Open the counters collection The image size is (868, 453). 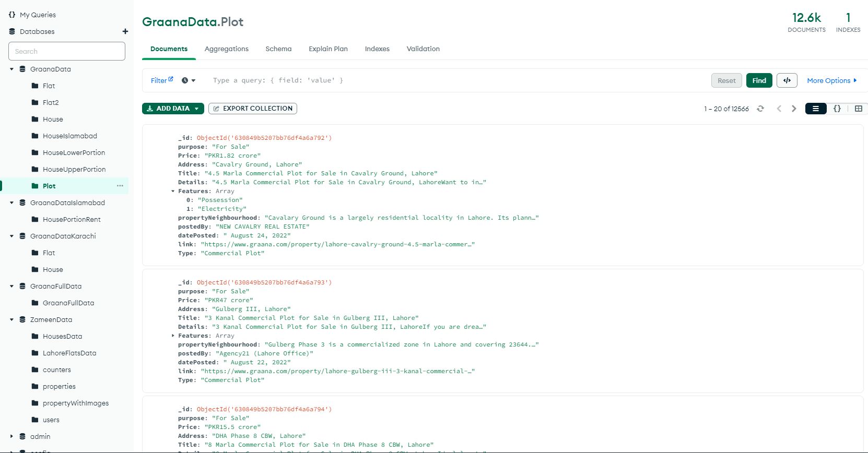tap(57, 369)
